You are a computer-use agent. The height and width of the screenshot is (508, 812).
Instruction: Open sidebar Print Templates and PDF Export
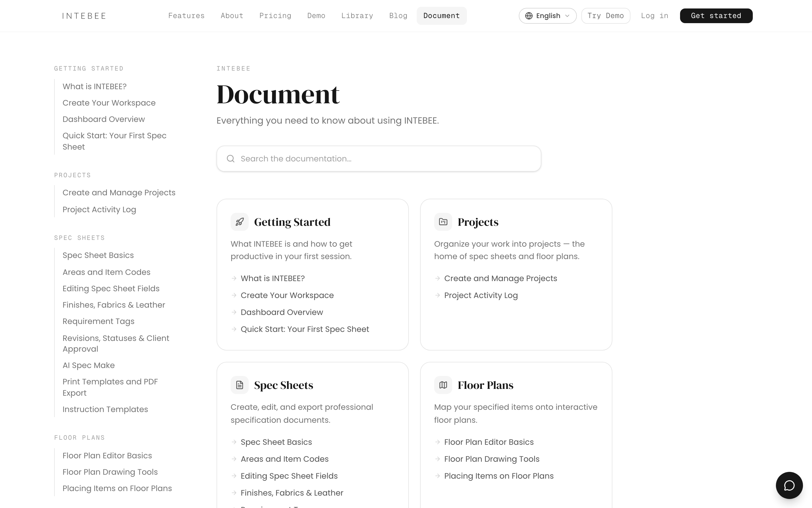pos(110,387)
